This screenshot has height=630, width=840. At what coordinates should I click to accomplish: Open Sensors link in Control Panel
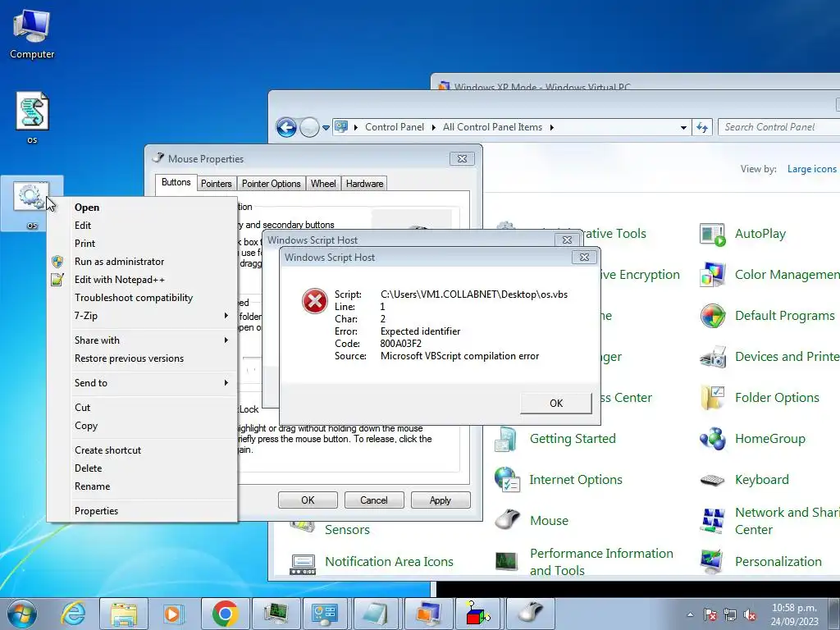[x=347, y=530]
